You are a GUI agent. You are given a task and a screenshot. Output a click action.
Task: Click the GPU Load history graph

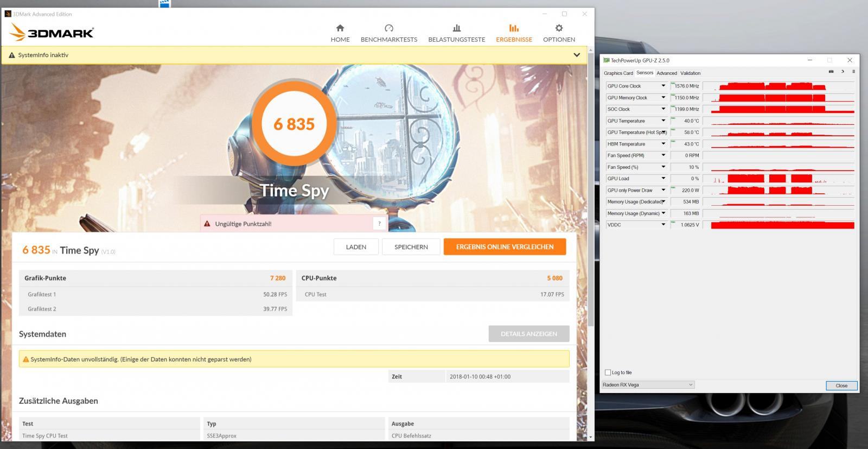[x=778, y=179]
